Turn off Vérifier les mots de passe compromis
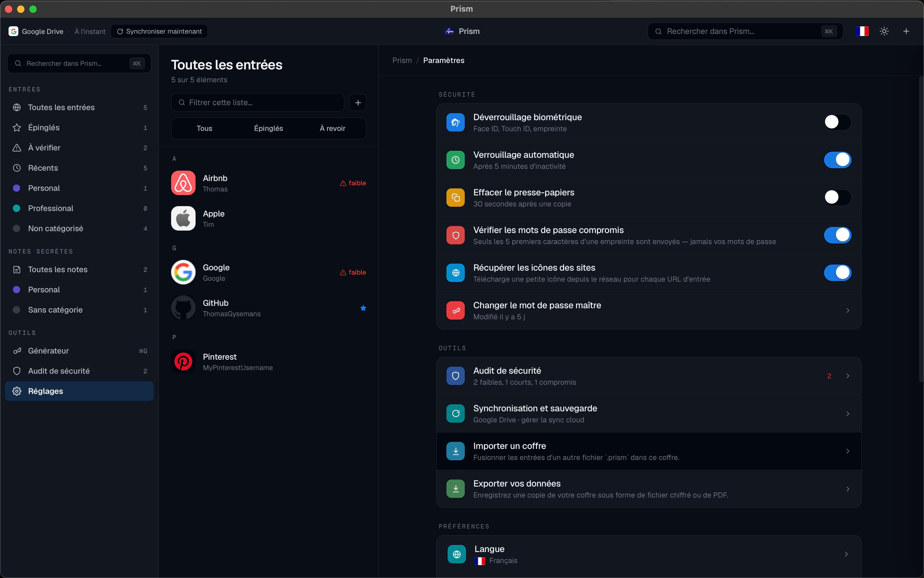This screenshot has width=924, height=578. click(837, 235)
